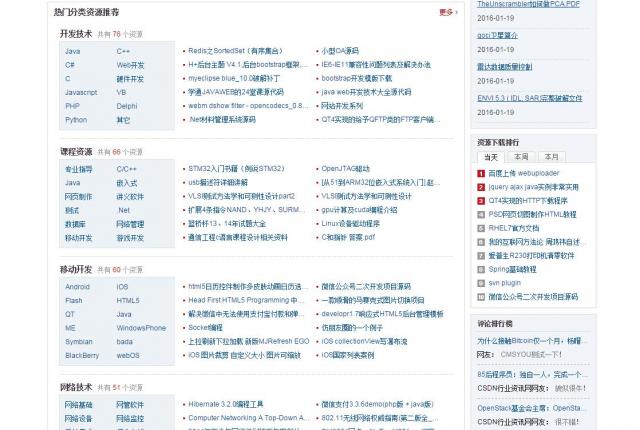Open 百度上传 webuploader in download ranking
This screenshot has height=430, width=640.
tap(524, 173)
